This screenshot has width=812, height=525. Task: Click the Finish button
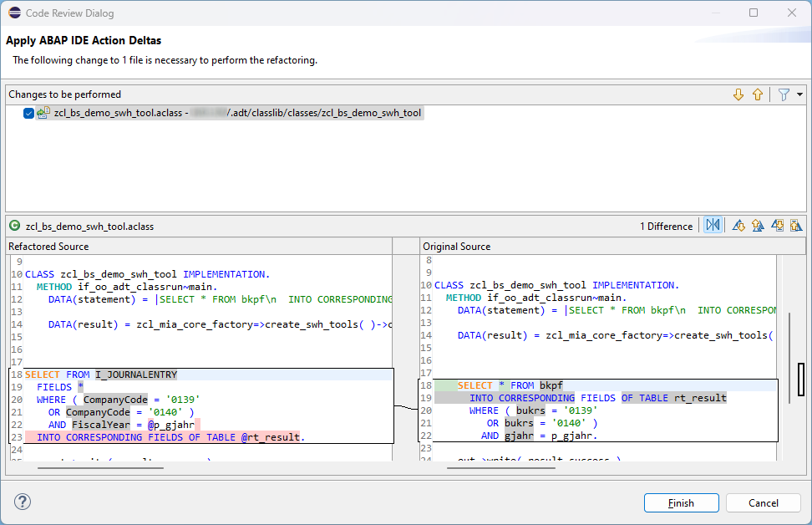coord(681,502)
